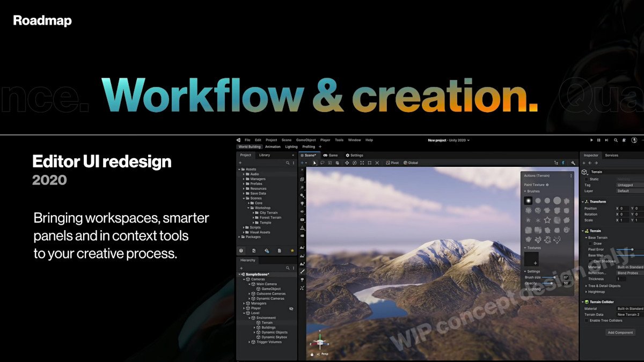This screenshot has height=362, width=644.
Task: Select the light bulb tool in side strip
Action: pos(303,203)
